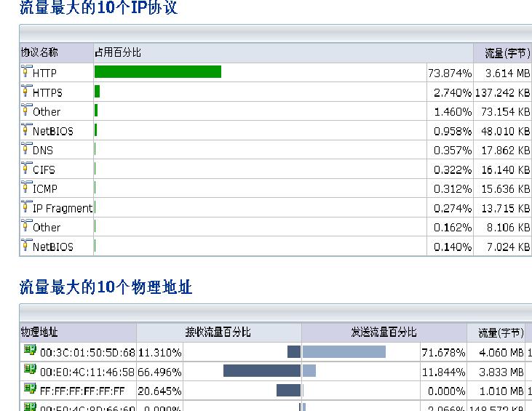532x411 pixels.
Task: Click the network card icon for 00:3C:01:50:5D:68
Action: pyautogui.click(x=30, y=351)
